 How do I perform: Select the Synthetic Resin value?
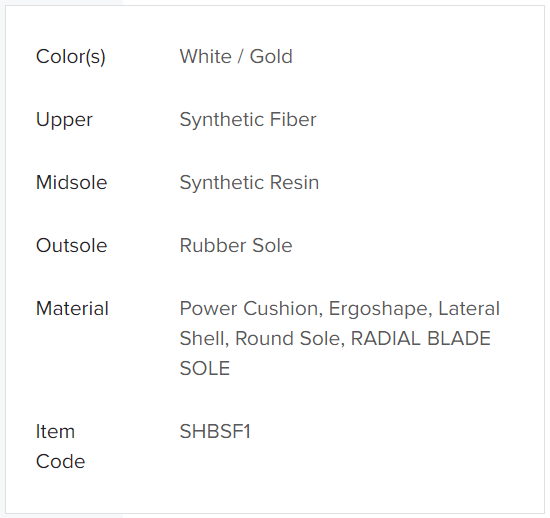pyautogui.click(x=249, y=183)
